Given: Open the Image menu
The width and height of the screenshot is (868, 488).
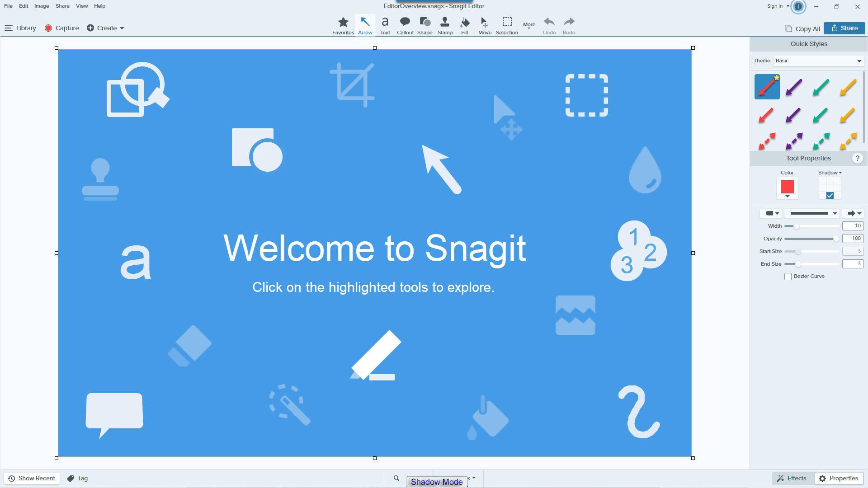Looking at the screenshot, I should (42, 6).
